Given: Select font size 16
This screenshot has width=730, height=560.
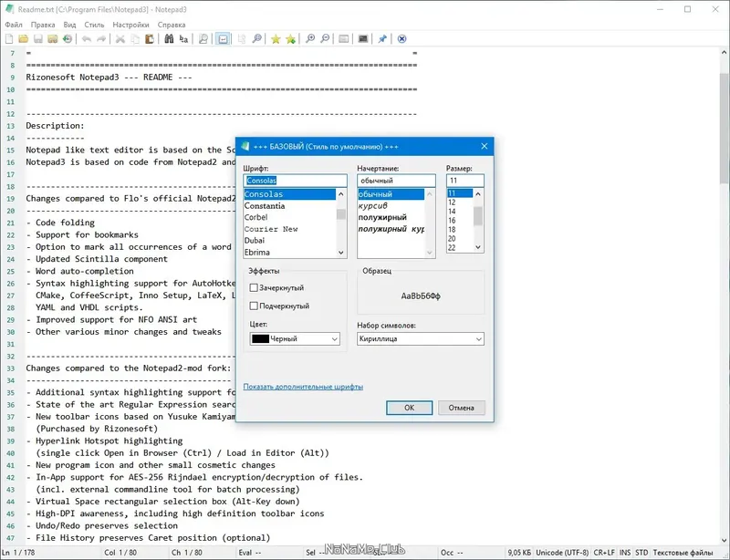Looking at the screenshot, I should (x=460, y=221).
